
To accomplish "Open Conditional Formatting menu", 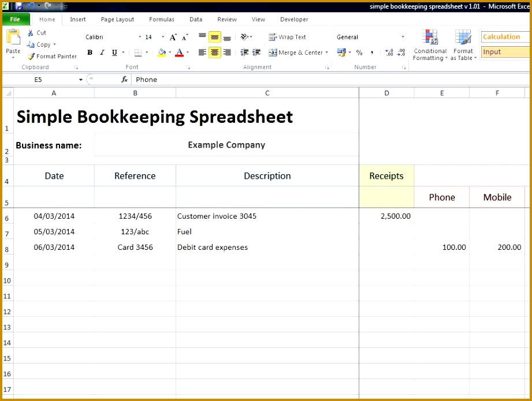I will click(430, 46).
